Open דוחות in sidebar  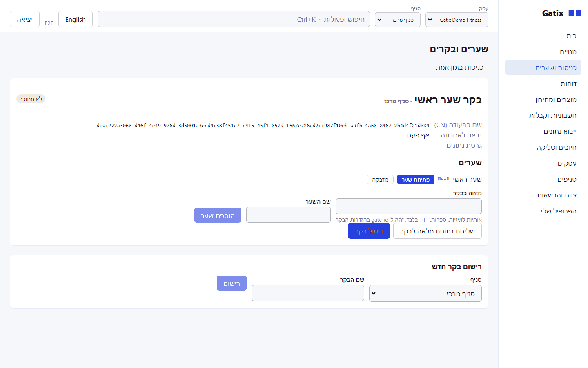coord(543,84)
